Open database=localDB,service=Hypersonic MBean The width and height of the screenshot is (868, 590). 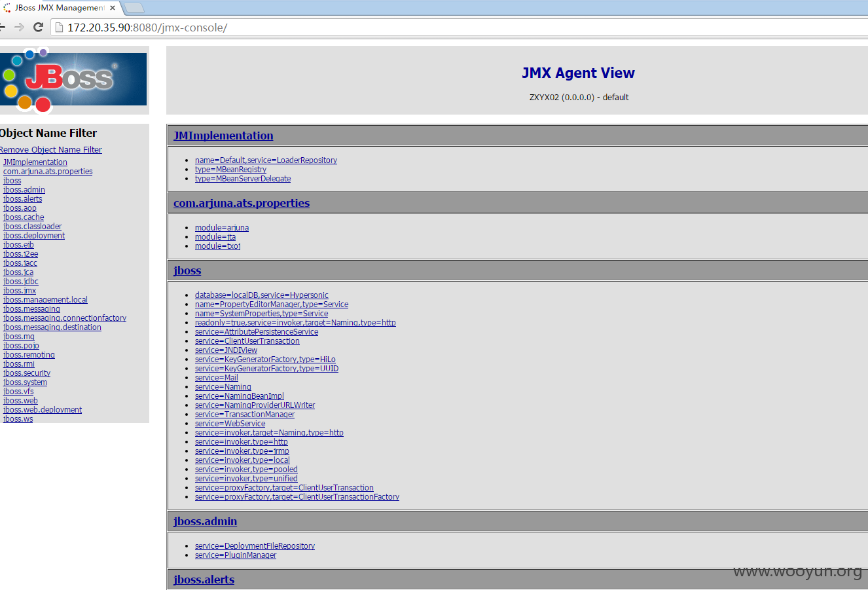[262, 295]
